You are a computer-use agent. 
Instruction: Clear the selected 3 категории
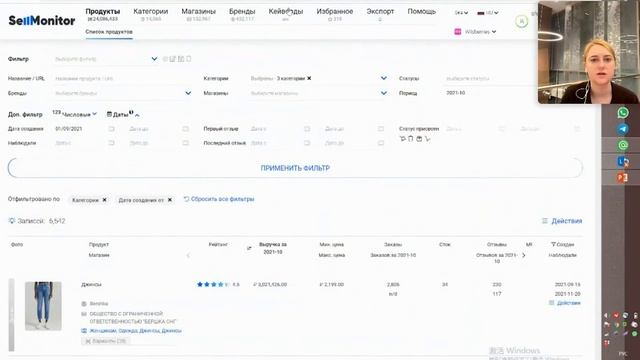coord(309,78)
